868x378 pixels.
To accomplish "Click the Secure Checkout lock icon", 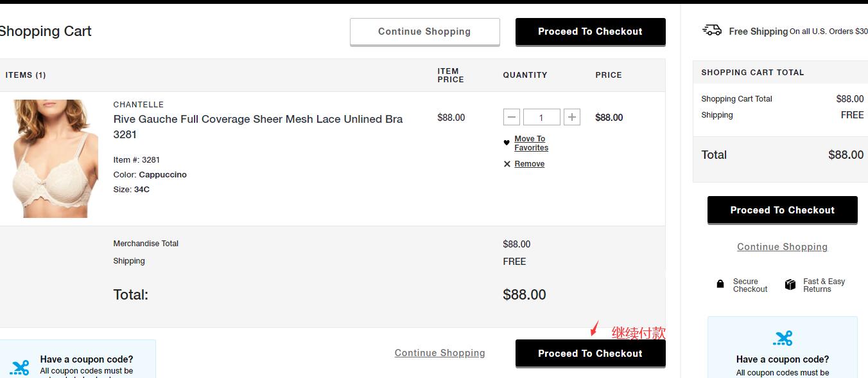I will point(720,284).
